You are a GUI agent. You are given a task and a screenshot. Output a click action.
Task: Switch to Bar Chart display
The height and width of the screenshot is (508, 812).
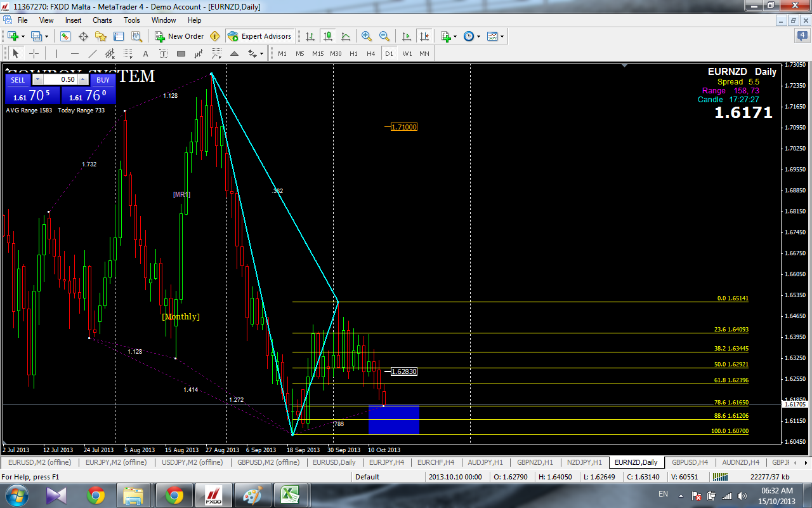[x=310, y=36]
